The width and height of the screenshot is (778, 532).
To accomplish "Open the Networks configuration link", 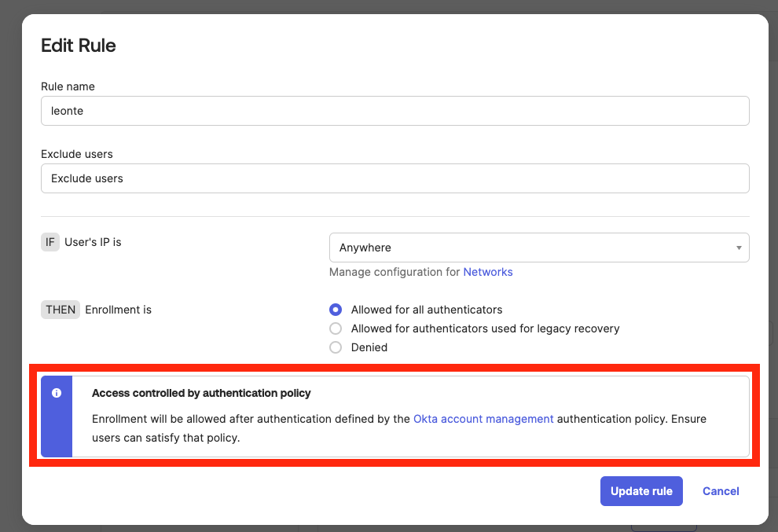I will pyautogui.click(x=487, y=272).
